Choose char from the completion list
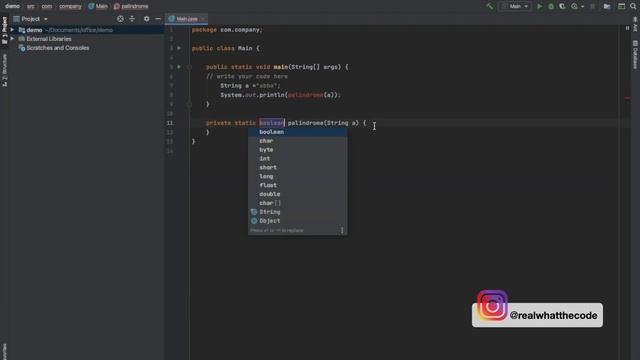 click(x=298, y=141)
